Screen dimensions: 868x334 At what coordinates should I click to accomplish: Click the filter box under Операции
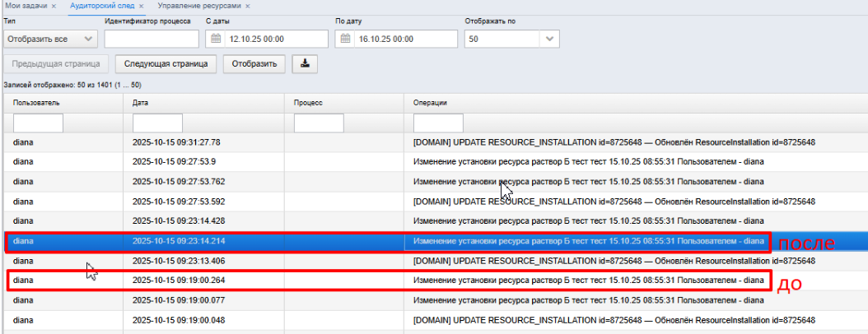pos(438,123)
